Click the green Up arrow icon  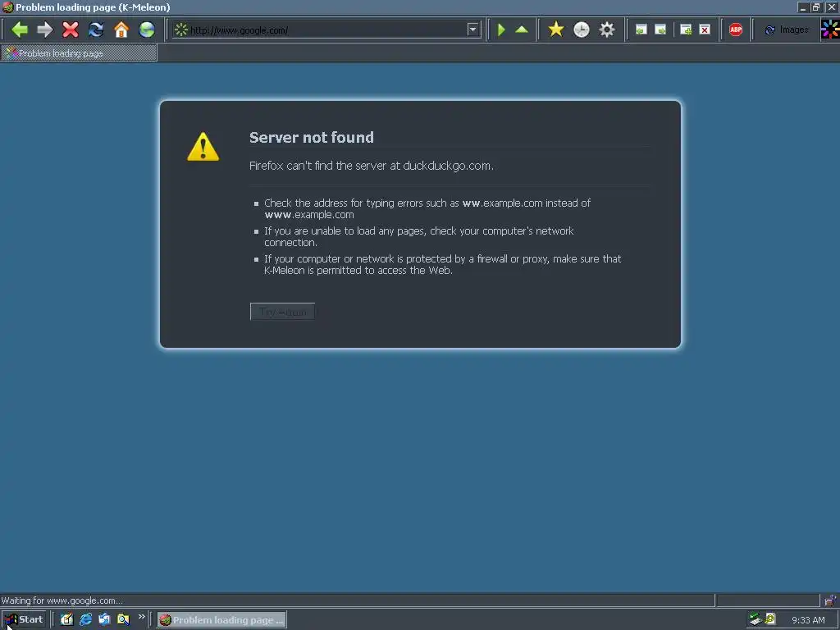pyautogui.click(x=521, y=30)
